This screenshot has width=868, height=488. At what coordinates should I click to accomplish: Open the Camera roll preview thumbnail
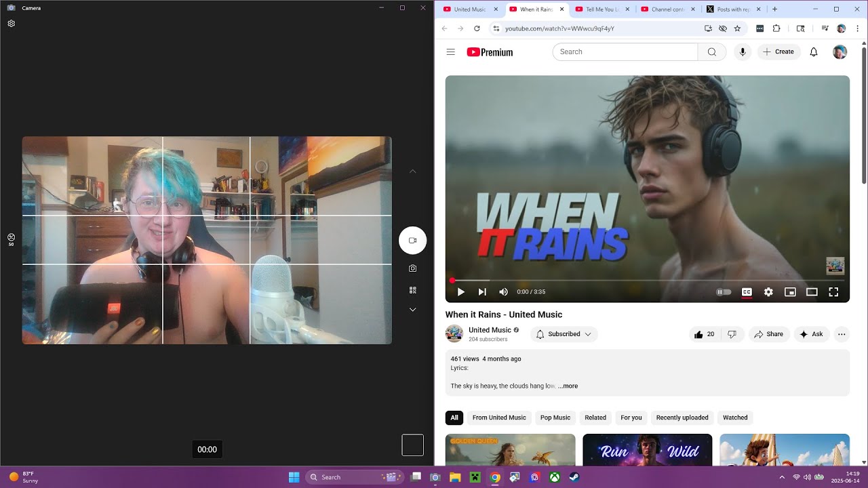[x=413, y=445]
